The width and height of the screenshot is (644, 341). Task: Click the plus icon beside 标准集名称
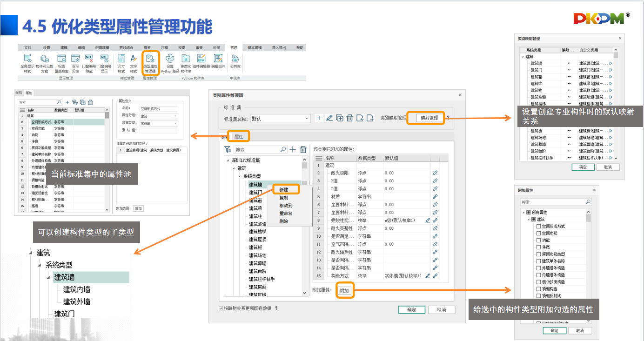point(319,118)
